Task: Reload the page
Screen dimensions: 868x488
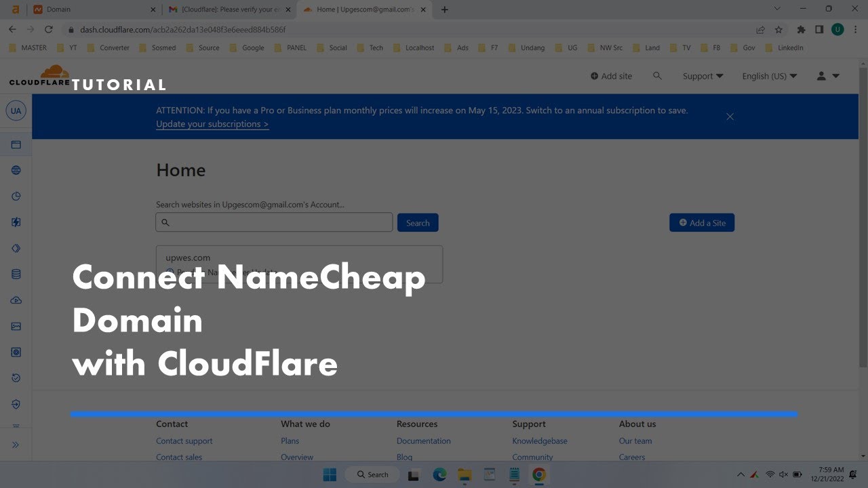Action: 48,30
